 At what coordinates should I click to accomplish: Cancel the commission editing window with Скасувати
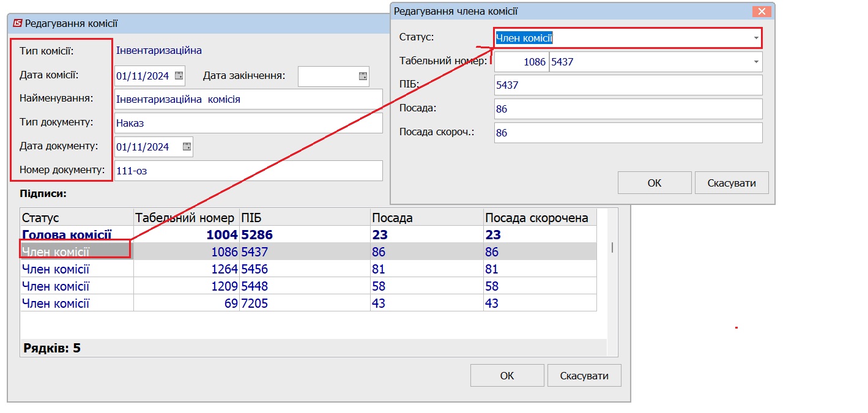pos(584,376)
